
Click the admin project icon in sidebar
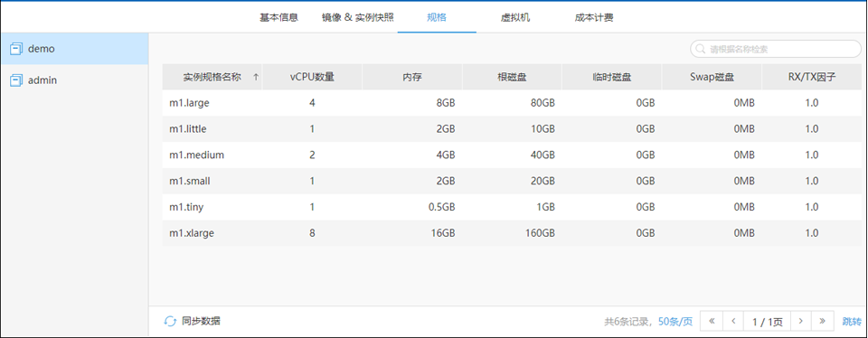pos(16,80)
